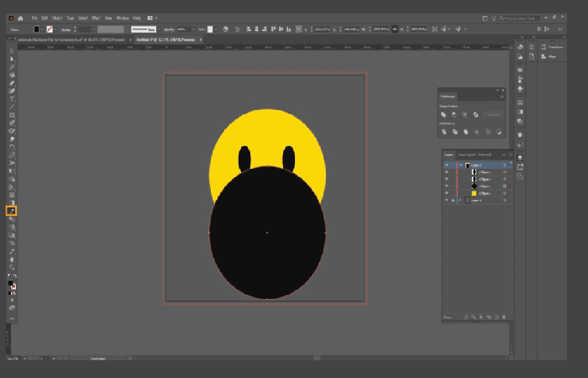This screenshot has height=378, width=588.
Task: Swap fill and stroke colors
Action: (15, 276)
